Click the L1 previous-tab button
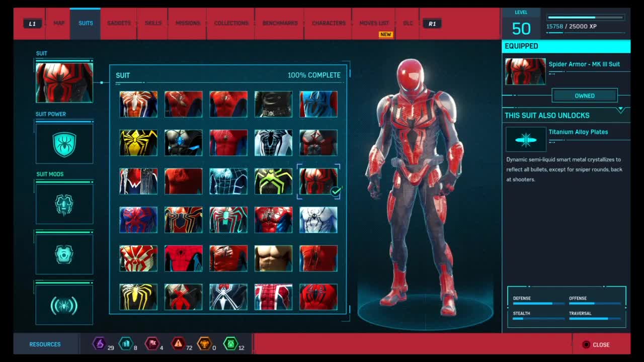Image resolution: width=644 pixels, height=362 pixels. coord(32,24)
